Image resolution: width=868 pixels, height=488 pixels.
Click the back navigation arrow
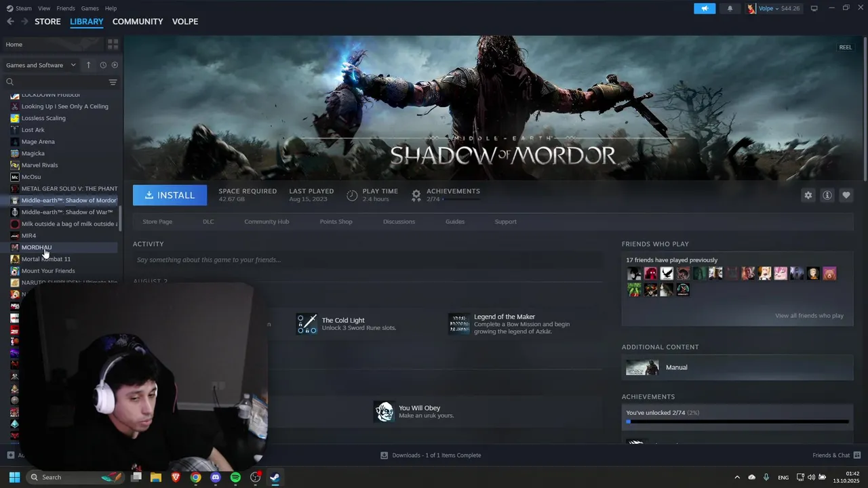[x=10, y=22]
